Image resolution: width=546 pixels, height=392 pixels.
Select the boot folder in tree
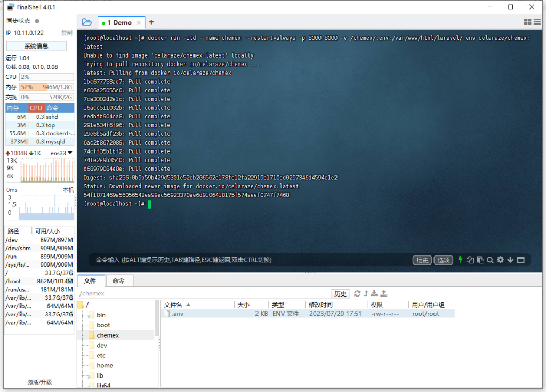point(103,325)
